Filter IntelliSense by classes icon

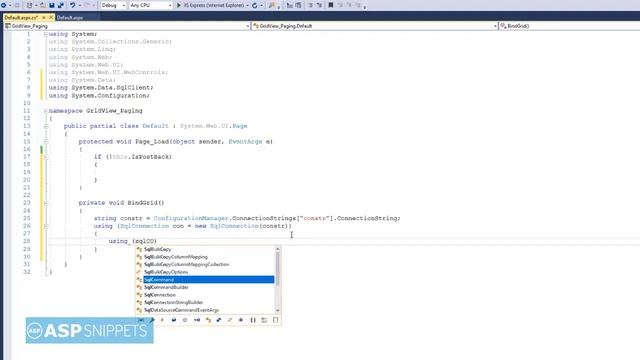click(x=208, y=320)
